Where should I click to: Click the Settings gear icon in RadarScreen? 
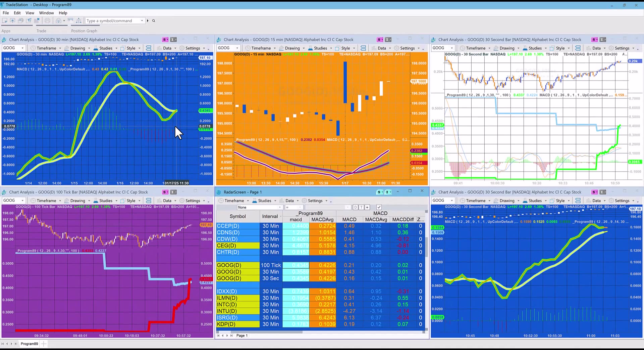[x=304, y=201]
